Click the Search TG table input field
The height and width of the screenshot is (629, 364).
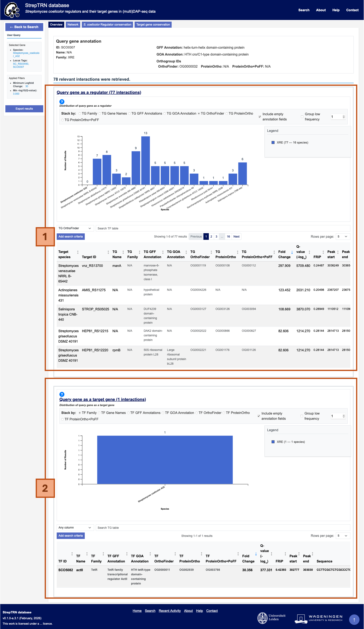pos(223,528)
